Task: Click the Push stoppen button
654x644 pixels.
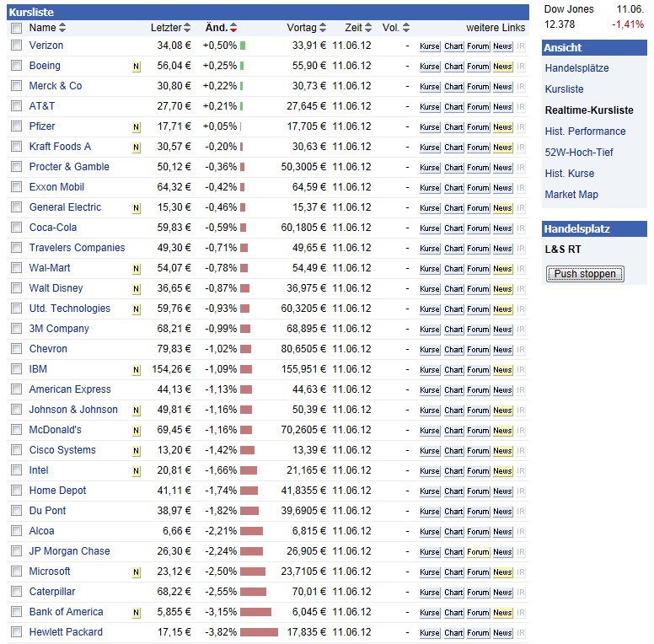Action: point(585,274)
